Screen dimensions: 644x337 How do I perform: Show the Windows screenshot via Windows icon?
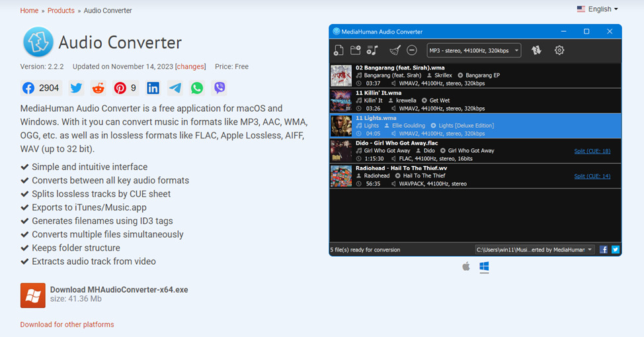[x=484, y=267]
